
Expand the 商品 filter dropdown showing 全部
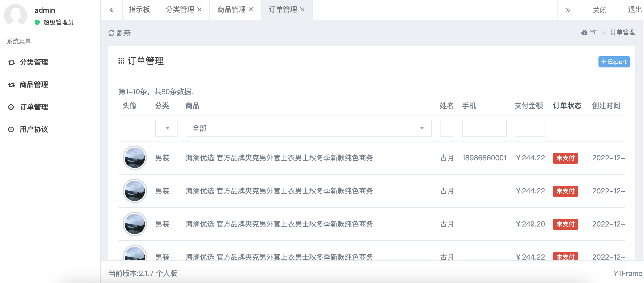point(308,128)
